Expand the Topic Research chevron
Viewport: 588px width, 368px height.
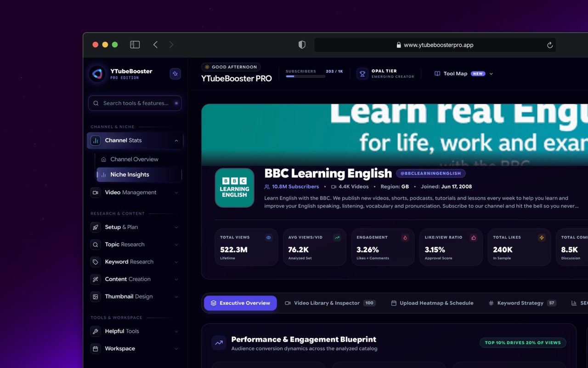(x=176, y=245)
